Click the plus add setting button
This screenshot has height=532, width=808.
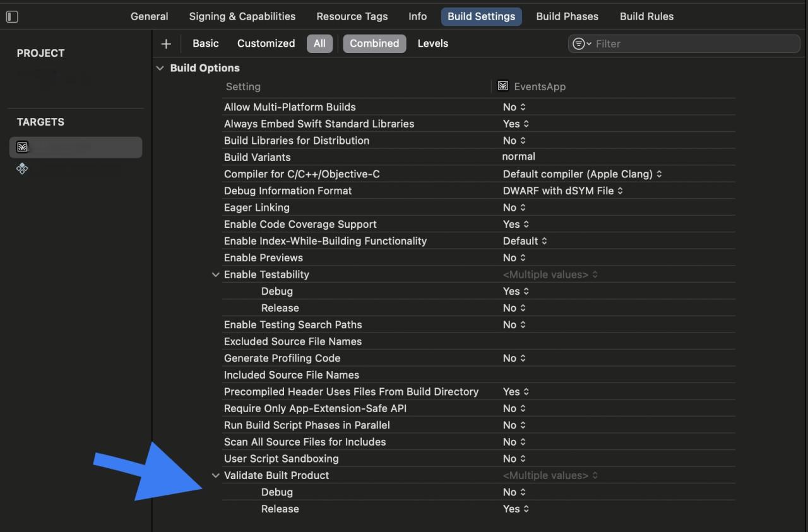click(x=166, y=44)
